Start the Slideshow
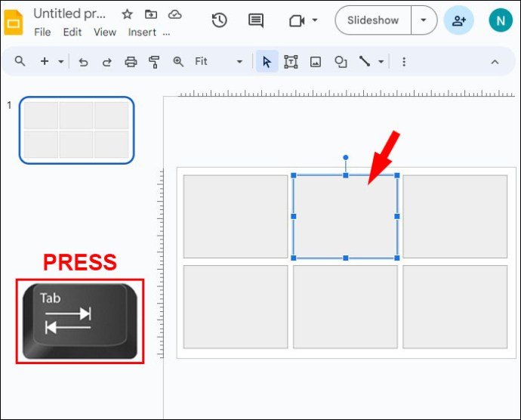The width and height of the screenshot is (521, 420). tap(373, 20)
